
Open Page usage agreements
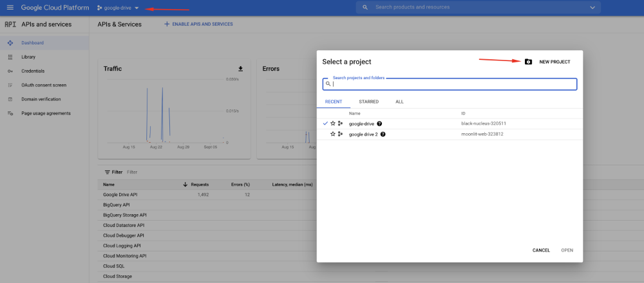(44, 113)
